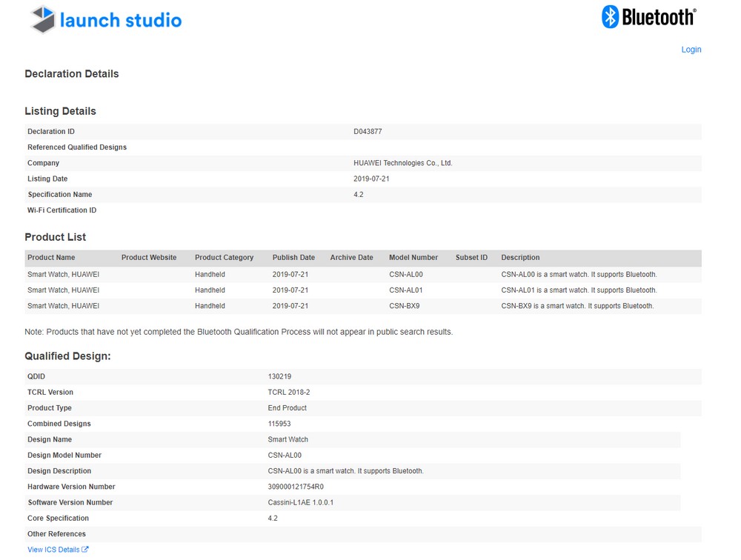Select Declaration ID value D043877
The width and height of the screenshot is (741, 560).
coord(368,131)
